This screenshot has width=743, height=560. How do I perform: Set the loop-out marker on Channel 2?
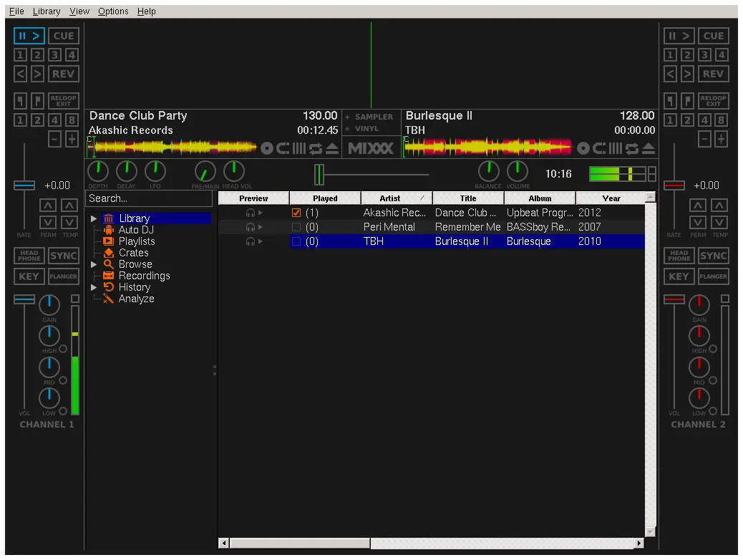688,100
